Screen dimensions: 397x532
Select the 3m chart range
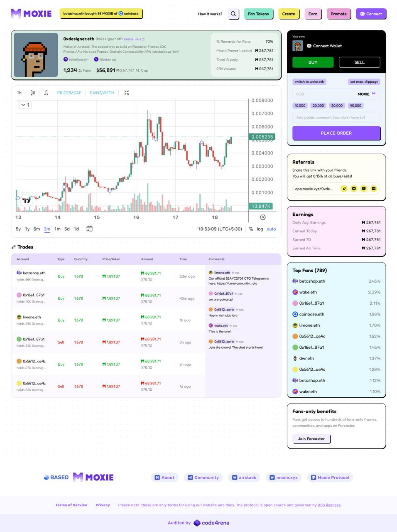click(x=47, y=229)
